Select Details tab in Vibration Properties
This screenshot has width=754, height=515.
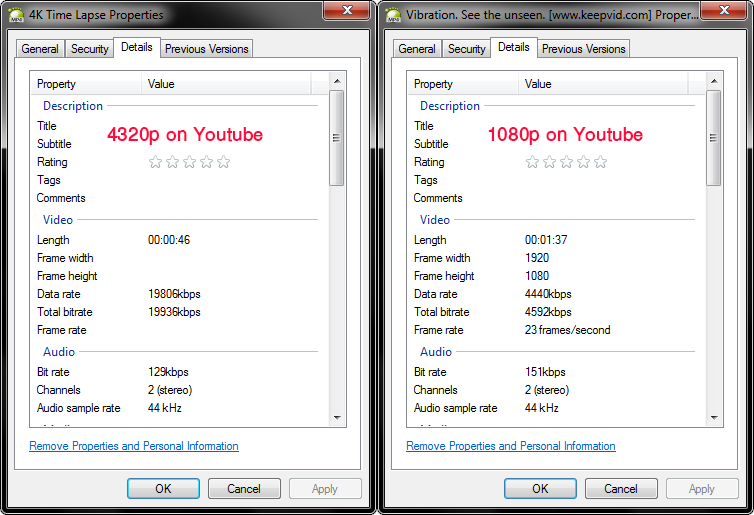tap(514, 47)
